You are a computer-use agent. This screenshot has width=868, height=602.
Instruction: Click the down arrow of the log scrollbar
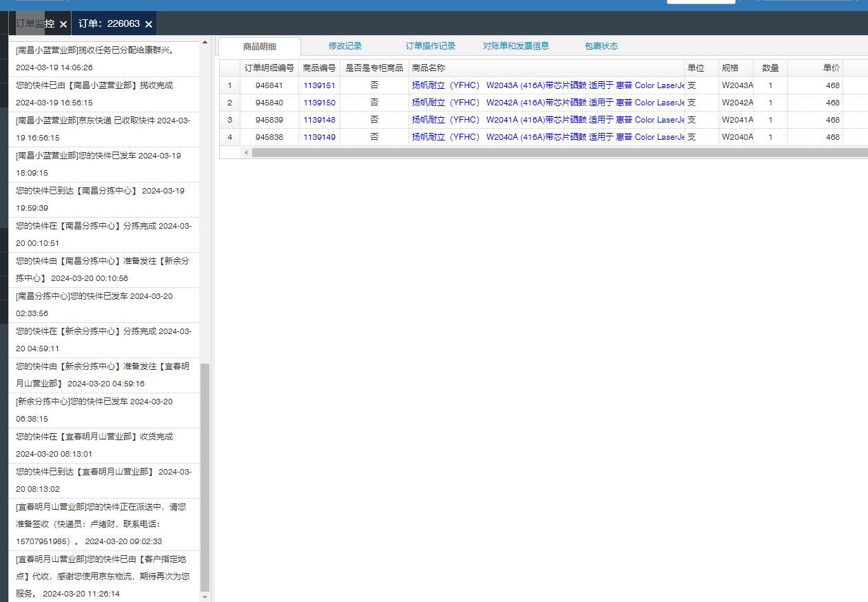(205, 597)
